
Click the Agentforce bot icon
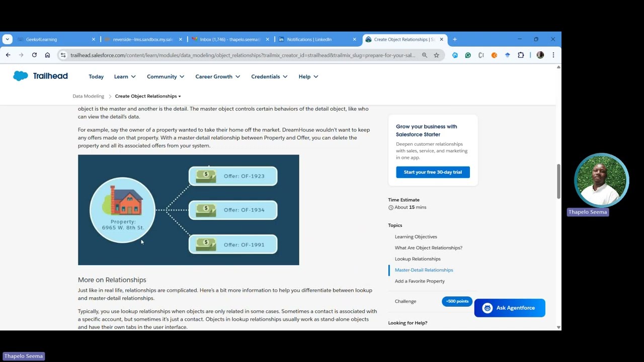point(487,308)
